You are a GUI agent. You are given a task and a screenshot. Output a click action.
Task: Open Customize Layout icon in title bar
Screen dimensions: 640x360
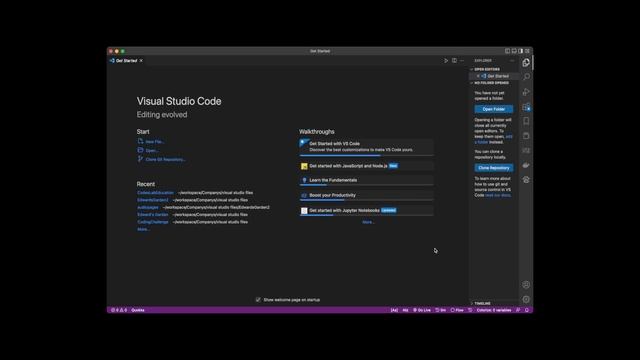[x=527, y=51]
